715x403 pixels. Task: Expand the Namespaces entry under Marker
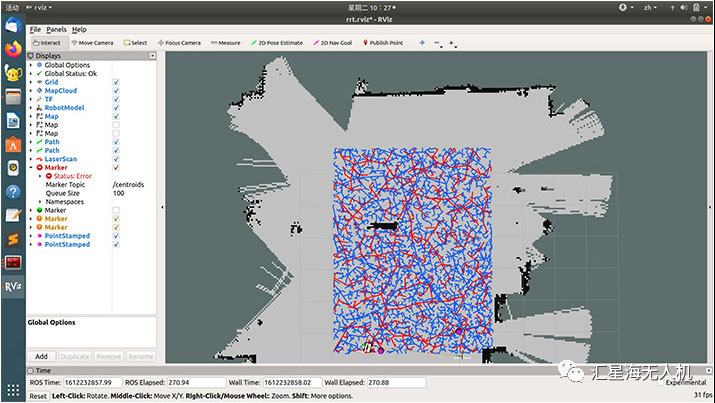40,202
